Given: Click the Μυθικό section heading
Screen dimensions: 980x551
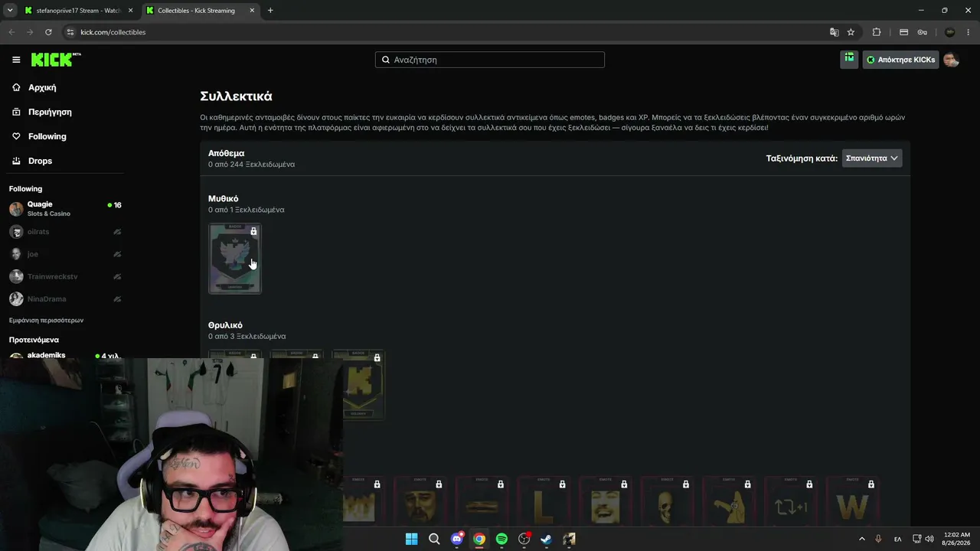Looking at the screenshot, I should click(x=223, y=199).
